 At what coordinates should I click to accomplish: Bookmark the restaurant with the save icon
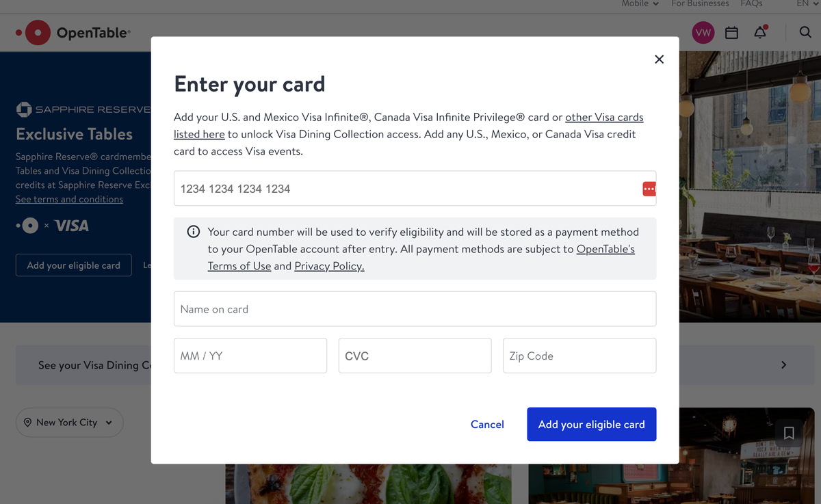tap(789, 433)
